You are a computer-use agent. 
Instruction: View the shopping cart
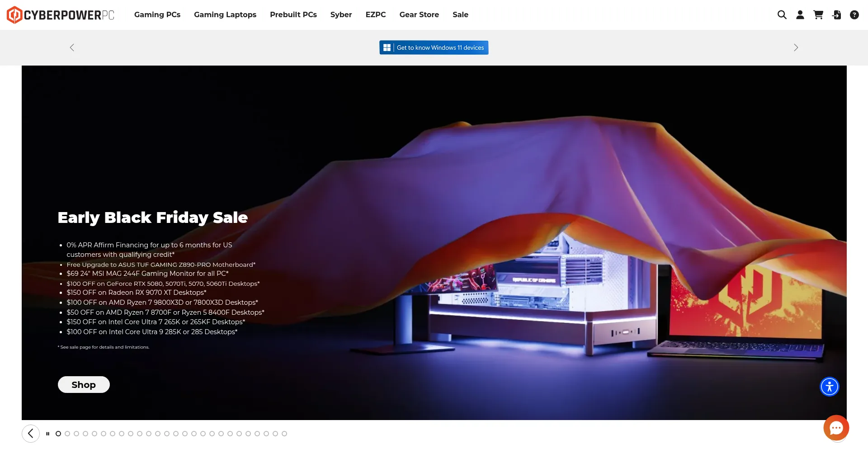tap(818, 15)
